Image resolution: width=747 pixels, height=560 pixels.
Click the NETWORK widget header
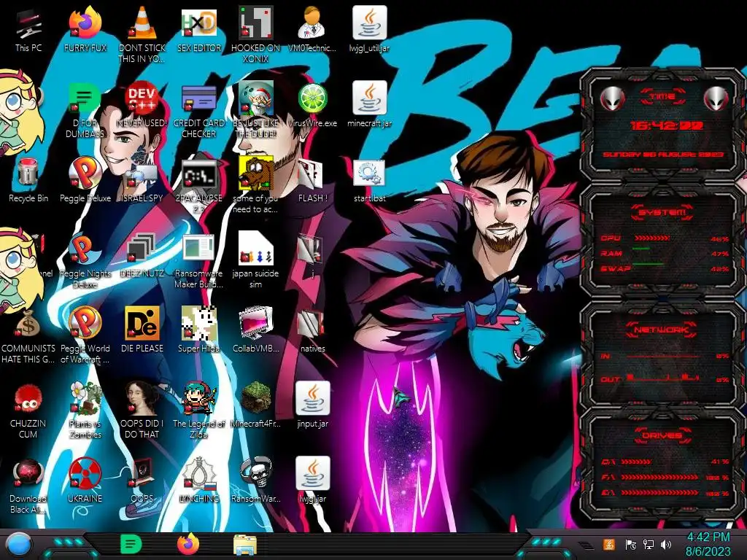662,330
